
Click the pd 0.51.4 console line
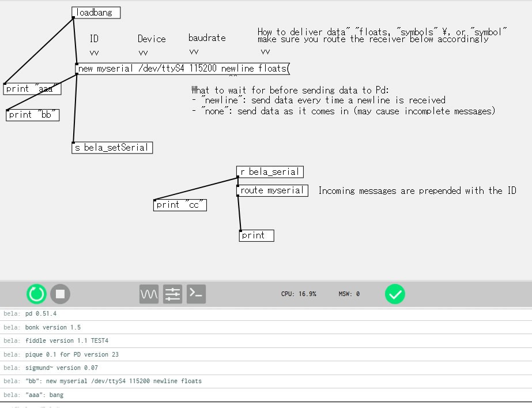tap(41, 314)
